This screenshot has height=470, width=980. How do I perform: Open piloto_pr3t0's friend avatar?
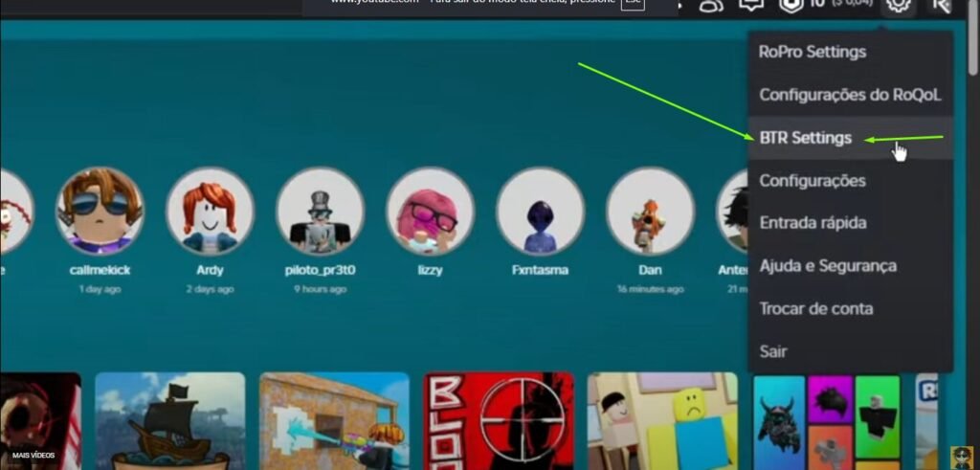pyautogui.click(x=320, y=211)
